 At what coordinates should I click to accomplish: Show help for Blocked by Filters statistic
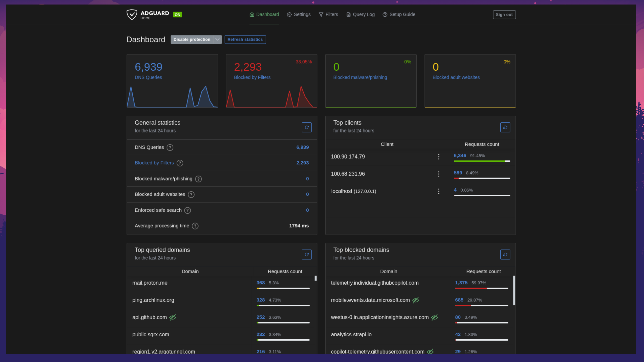[180, 163]
